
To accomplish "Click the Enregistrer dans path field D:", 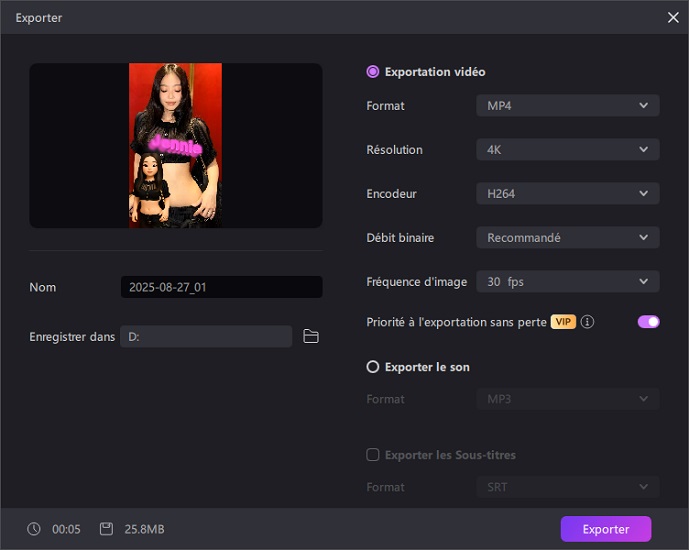I will 206,337.
